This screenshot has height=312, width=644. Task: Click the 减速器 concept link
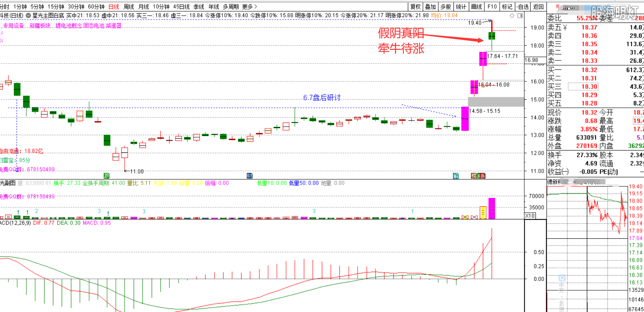coord(114,26)
